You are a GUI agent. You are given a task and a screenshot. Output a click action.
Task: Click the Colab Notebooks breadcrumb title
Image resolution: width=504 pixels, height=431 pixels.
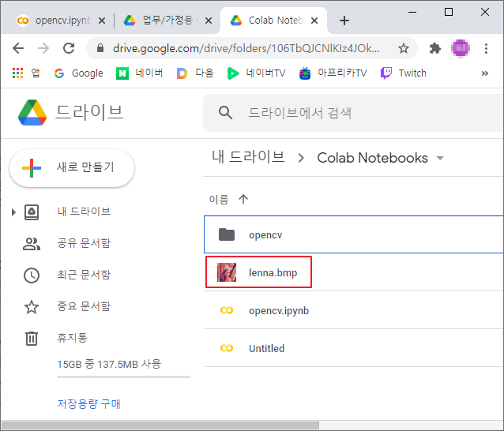[x=372, y=158]
